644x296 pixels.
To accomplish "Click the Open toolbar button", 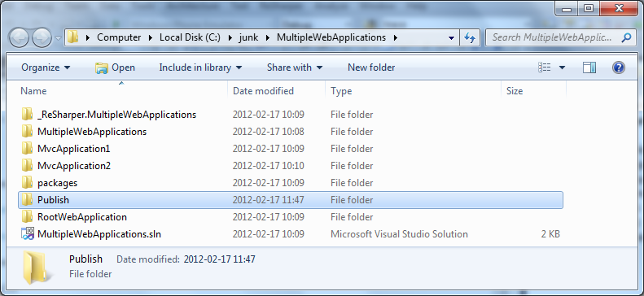I will 115,67.
